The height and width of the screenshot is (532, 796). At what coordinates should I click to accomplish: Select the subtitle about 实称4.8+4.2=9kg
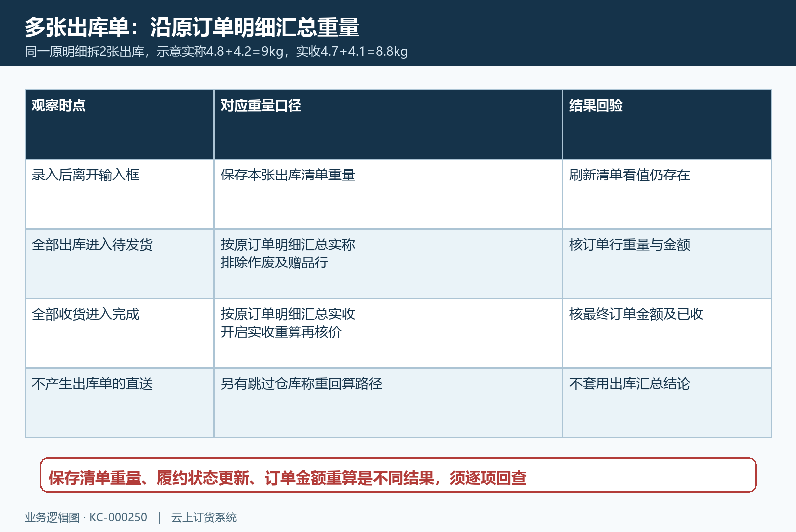[x=216, y=52]
